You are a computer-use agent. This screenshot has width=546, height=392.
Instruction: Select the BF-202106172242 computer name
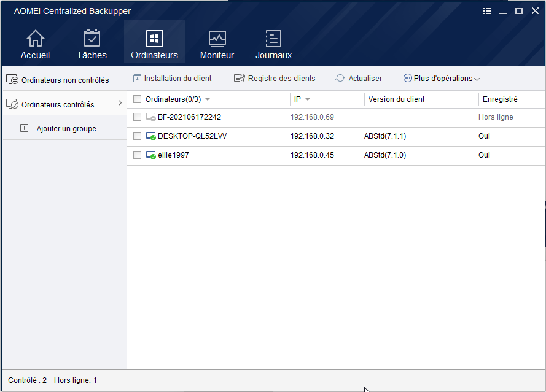click(189, 117)
